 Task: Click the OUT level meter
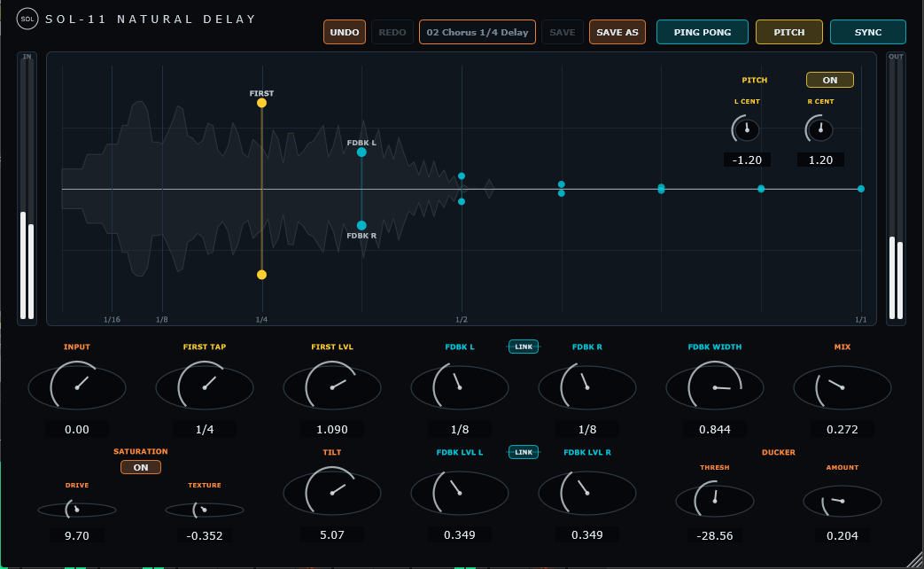pos(896,189)
